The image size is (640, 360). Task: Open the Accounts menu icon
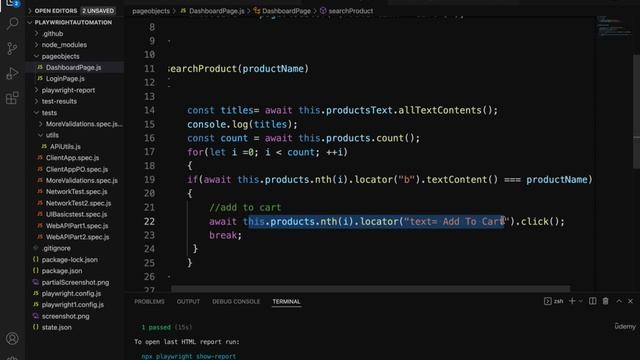(x=12, y=338)
